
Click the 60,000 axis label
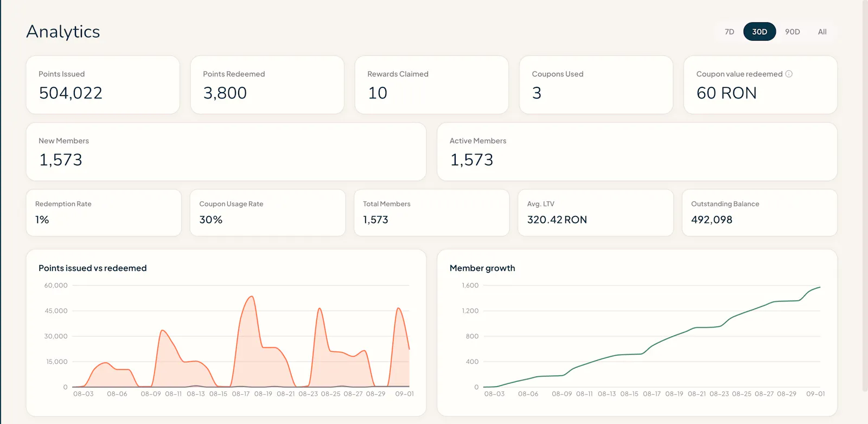56,285
